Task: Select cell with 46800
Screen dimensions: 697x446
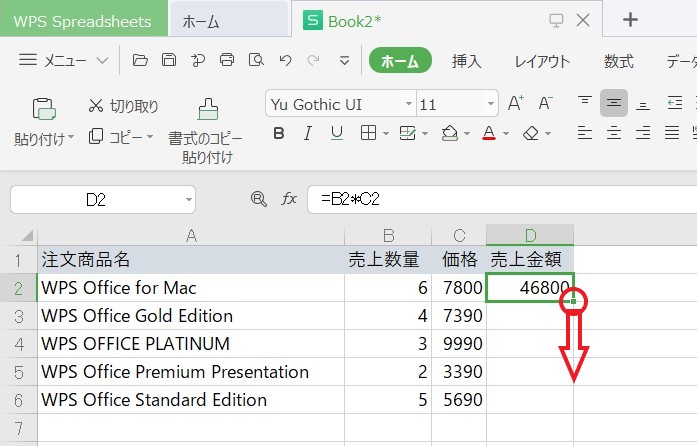Action: 530,288
